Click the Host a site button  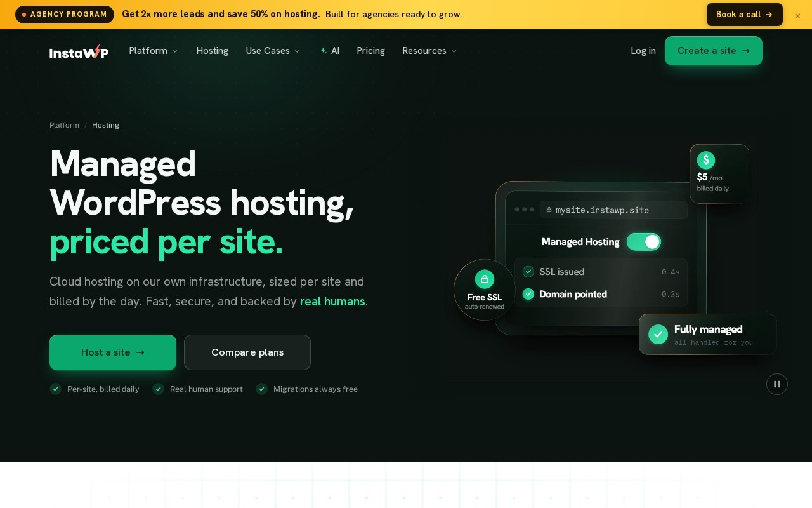click(113, 352)
